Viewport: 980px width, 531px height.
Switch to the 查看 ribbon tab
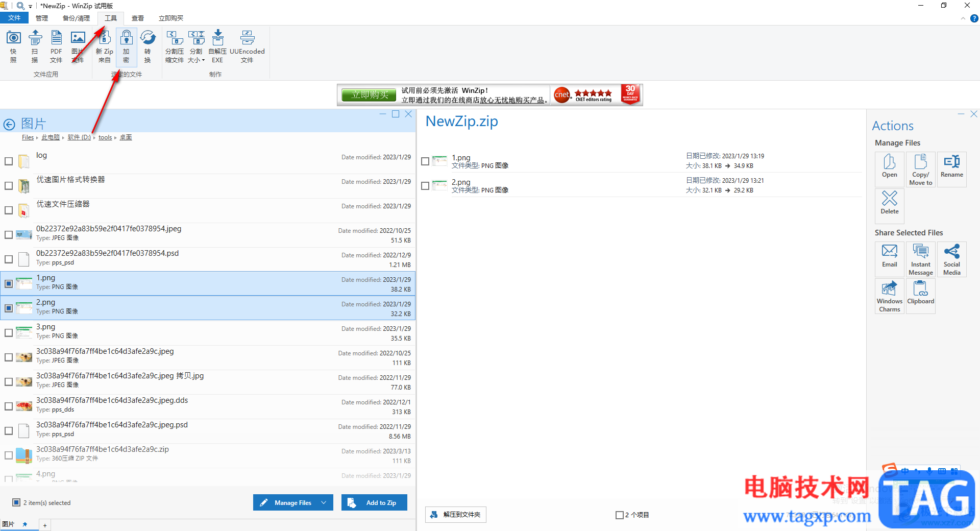[x=138, y=18]
